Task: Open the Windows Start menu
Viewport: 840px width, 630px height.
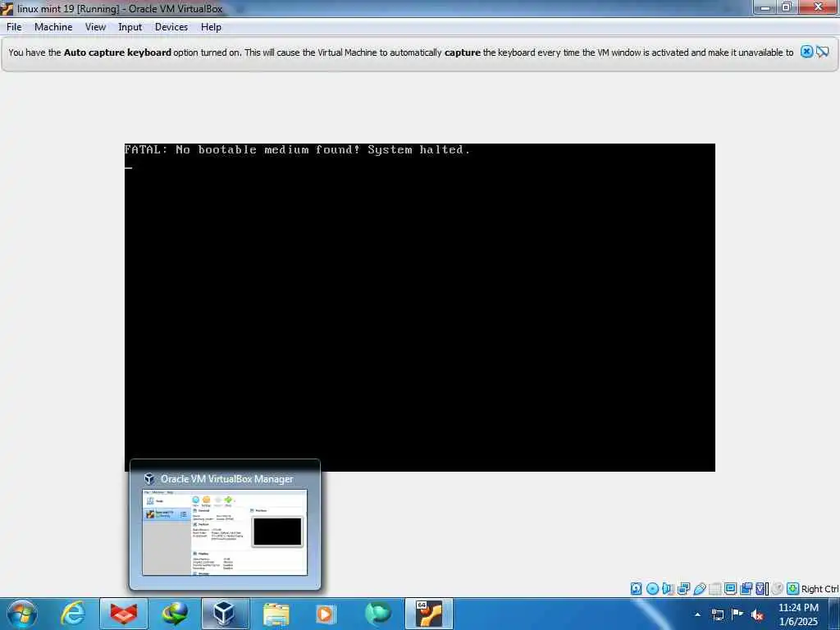Action: (x=21, y=614)
